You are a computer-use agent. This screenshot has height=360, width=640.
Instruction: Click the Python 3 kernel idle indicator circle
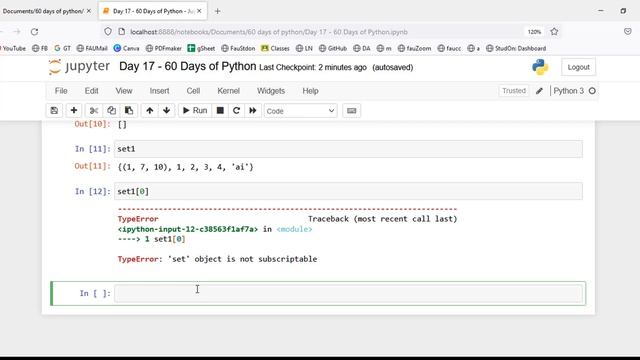pyautogui.click(x=592, y=91)
